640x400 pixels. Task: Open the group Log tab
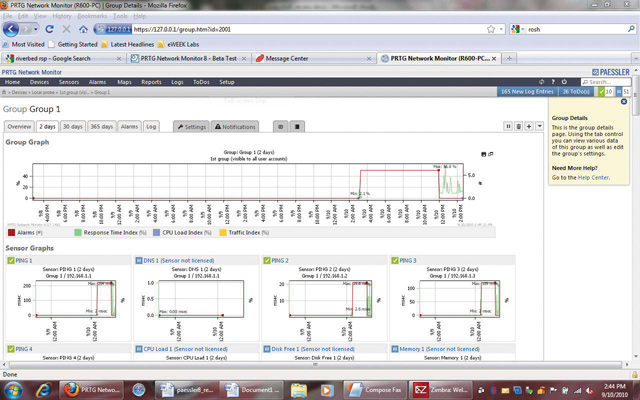pyautogui.click(x=151, y=127)
